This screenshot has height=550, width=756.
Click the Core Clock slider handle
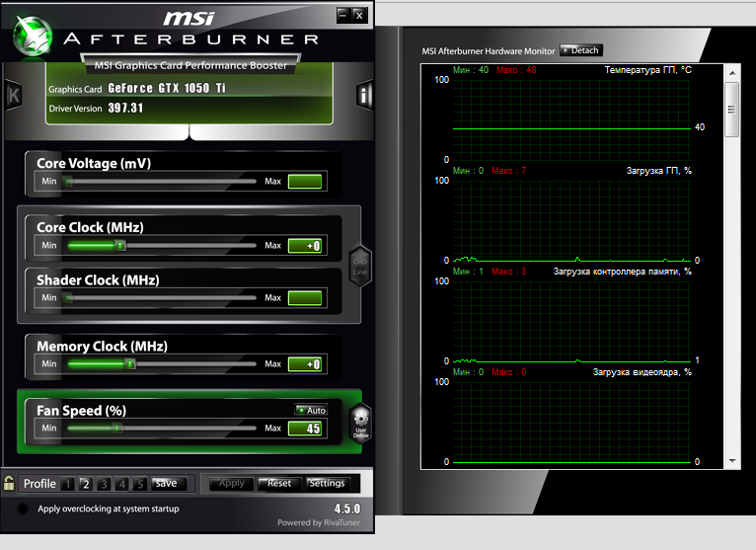pyautogui.click(x=120, y=246)
